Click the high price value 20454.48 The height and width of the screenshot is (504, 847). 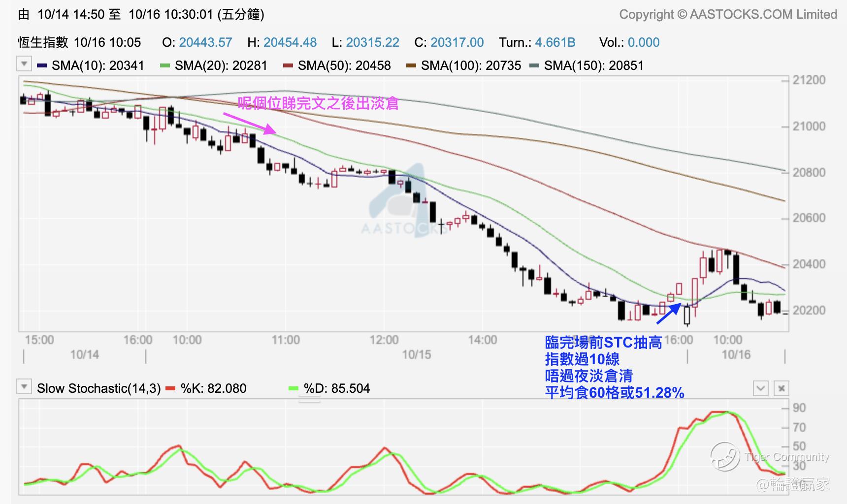(x=290, y=42)
